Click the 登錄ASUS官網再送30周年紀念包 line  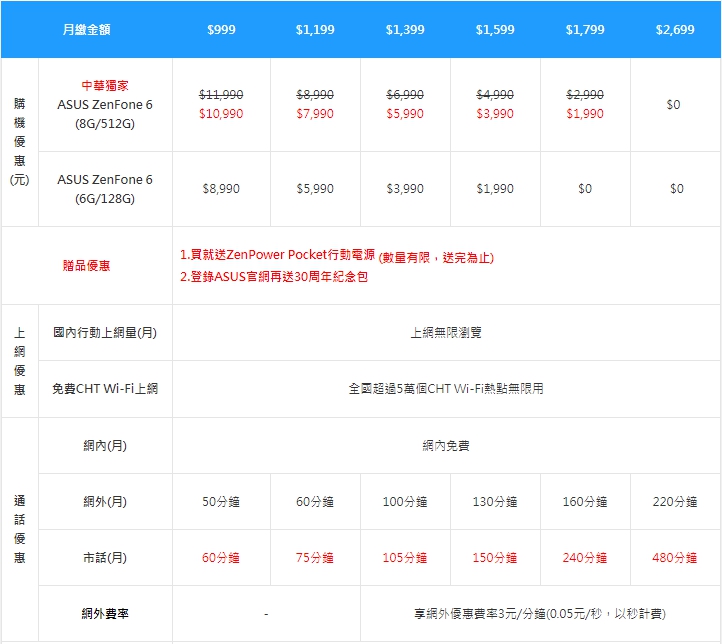[274, 277]
